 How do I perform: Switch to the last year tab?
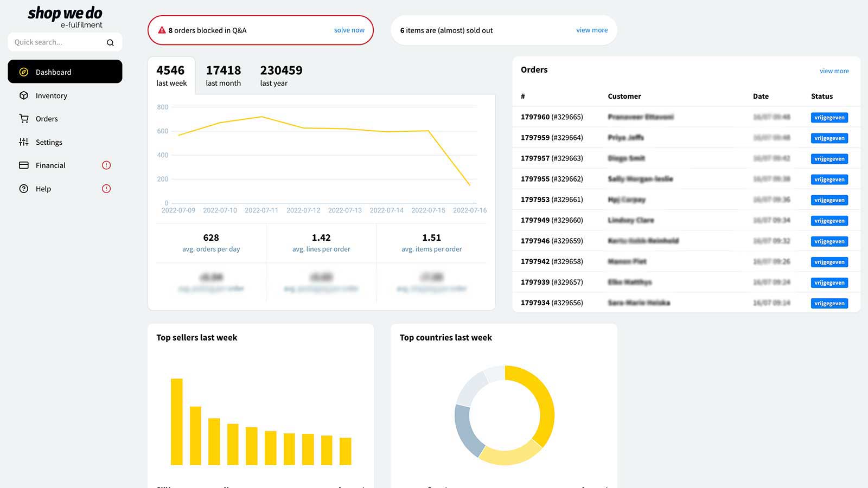281,75
